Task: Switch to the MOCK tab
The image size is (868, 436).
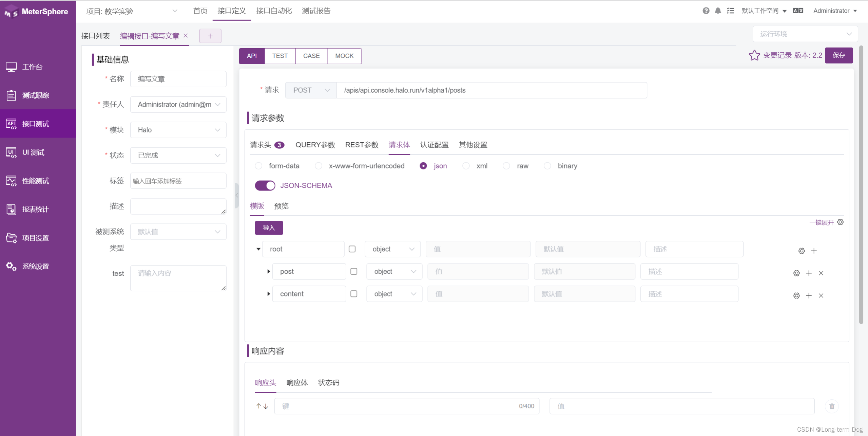Action: pos(344,56)
